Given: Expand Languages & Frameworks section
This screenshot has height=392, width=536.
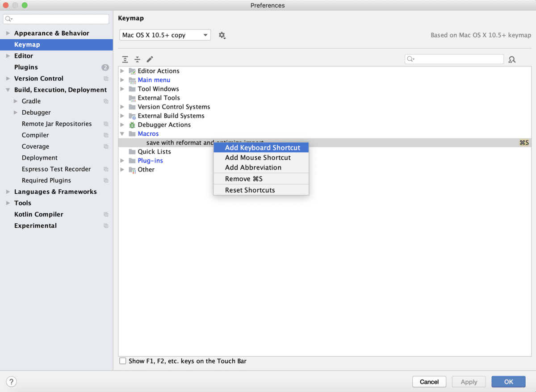Looking at the screenshot, I should [8, 192].
